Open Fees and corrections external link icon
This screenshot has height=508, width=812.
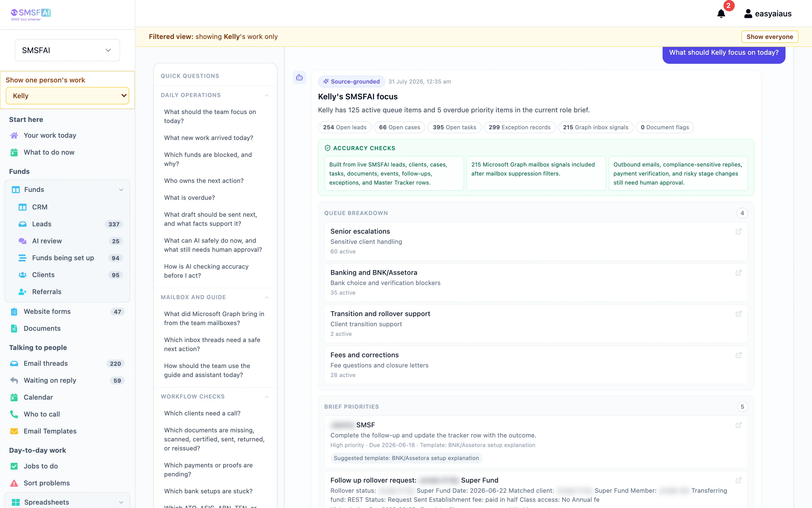coord(738,355)
